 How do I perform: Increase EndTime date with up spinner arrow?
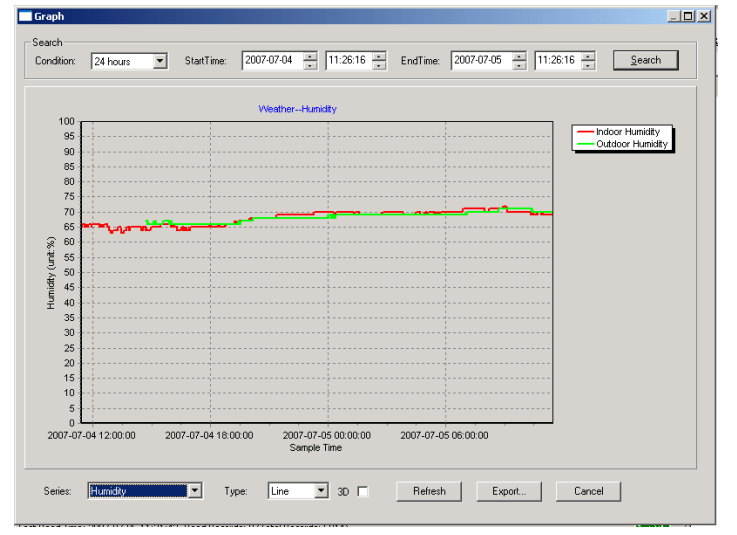519,56
